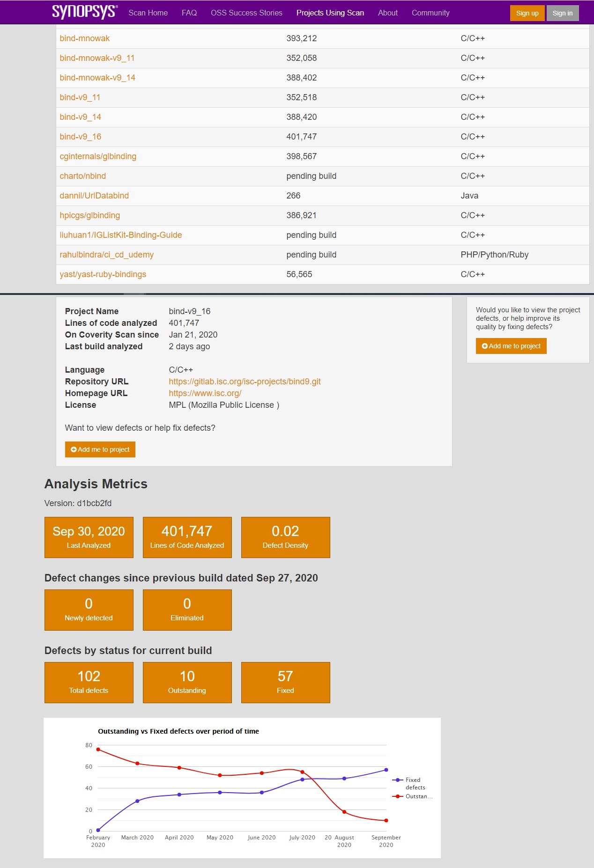Click the Synopsys logo
This screenshot has width=594, height=868.
click(85, 12)
